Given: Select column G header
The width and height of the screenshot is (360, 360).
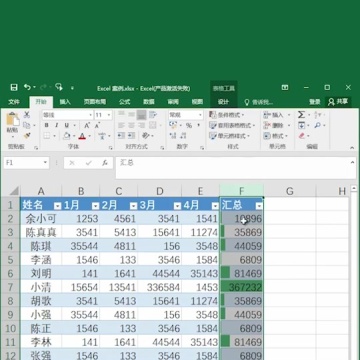Looking at the screenshot, I should (290, 191).
